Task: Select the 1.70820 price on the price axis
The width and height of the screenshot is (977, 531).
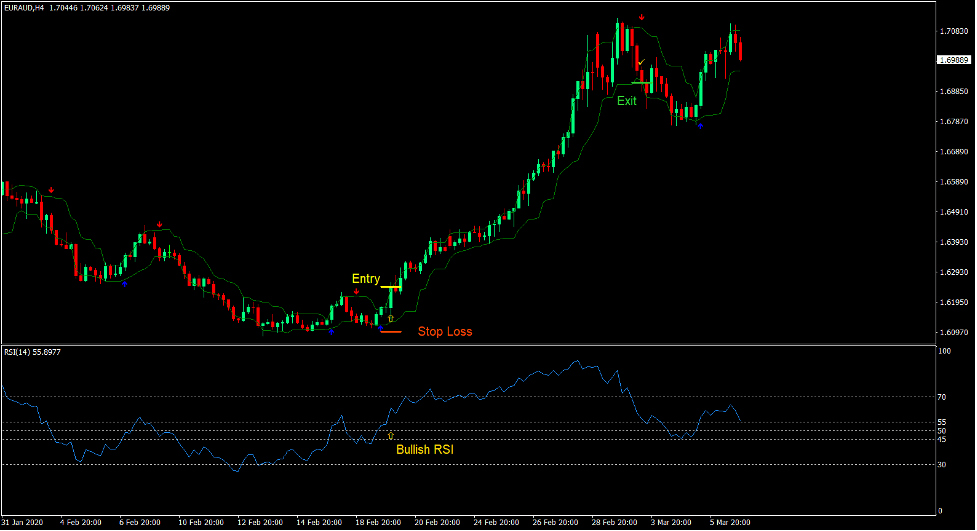Action: pos(953,32)
